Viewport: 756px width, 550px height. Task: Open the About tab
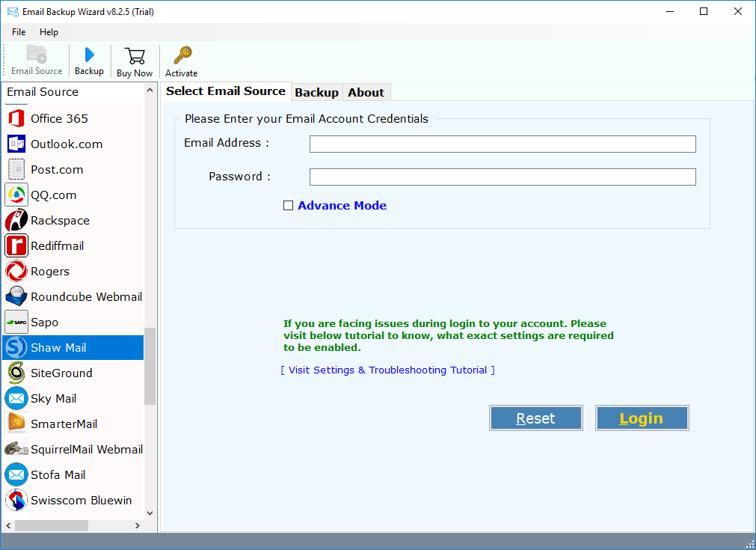tap(366, 93)
